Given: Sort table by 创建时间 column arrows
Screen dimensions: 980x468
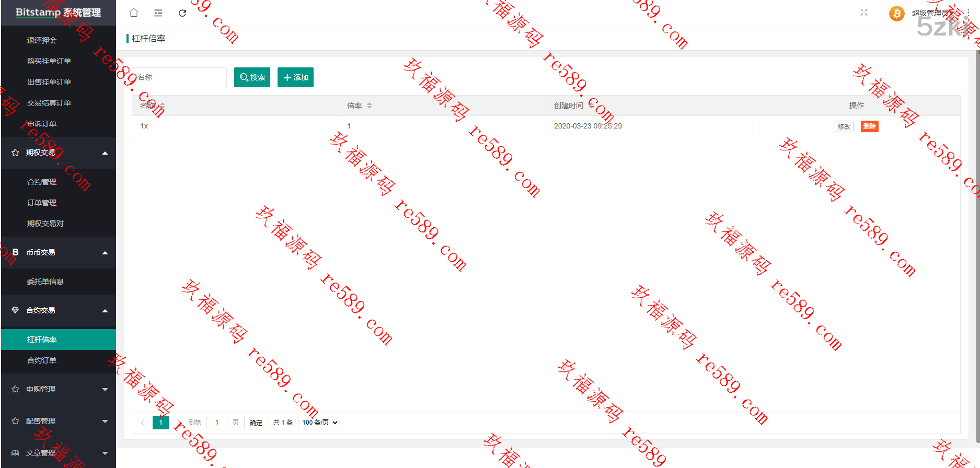Looking at the screenshot, I should [591, 106].
